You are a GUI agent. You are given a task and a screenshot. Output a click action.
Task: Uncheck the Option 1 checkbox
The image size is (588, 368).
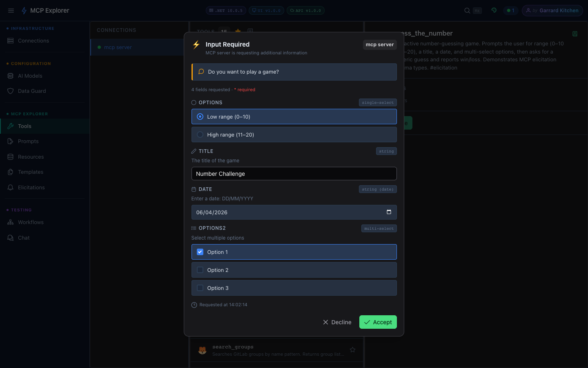click(200, 252)
